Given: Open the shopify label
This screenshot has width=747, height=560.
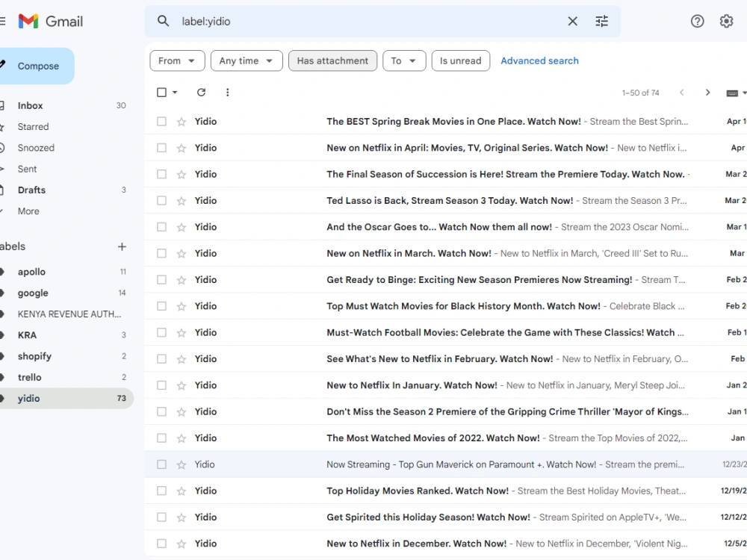Looking at the screenshot, I should (x=34, y=356).
